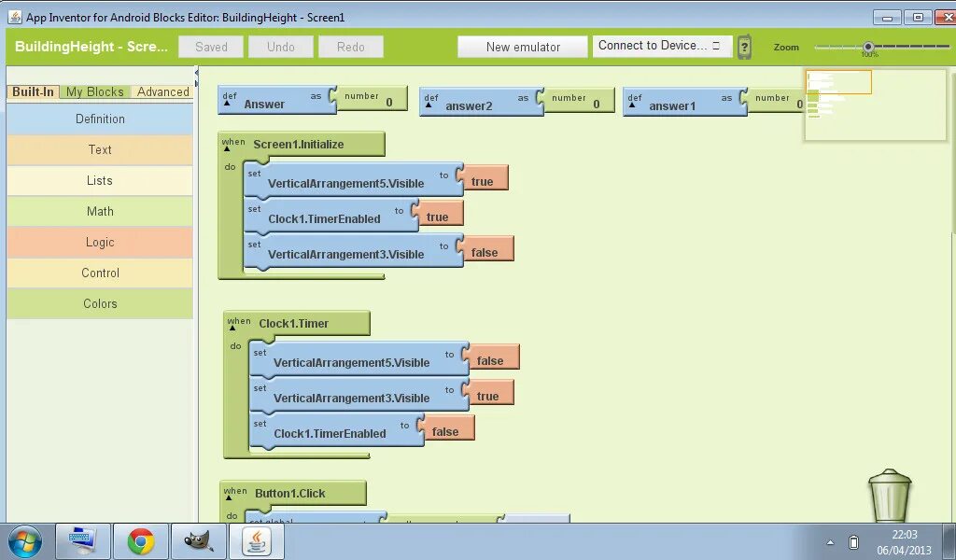The width and height of the screenshot is (956, 560).
Task: Select set Clock1.TimerEnabled block in Screen1.Initialize
Action: click(331, 215)
